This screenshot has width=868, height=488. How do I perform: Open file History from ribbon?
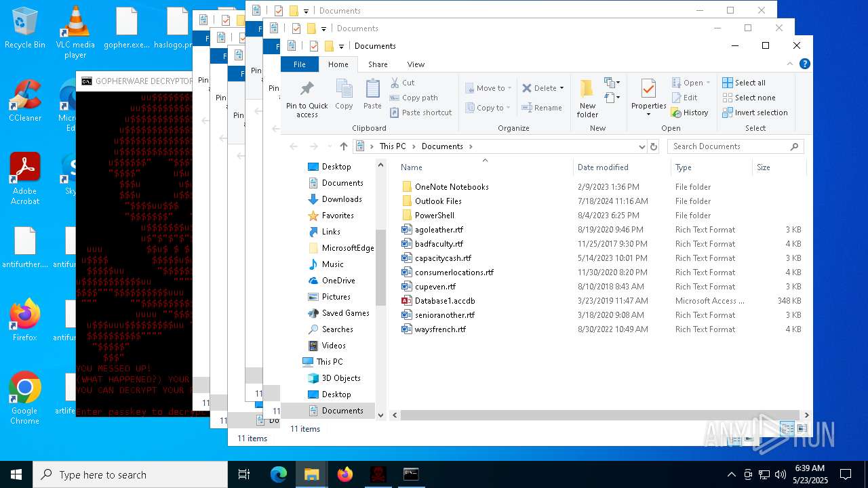point(690,113)
